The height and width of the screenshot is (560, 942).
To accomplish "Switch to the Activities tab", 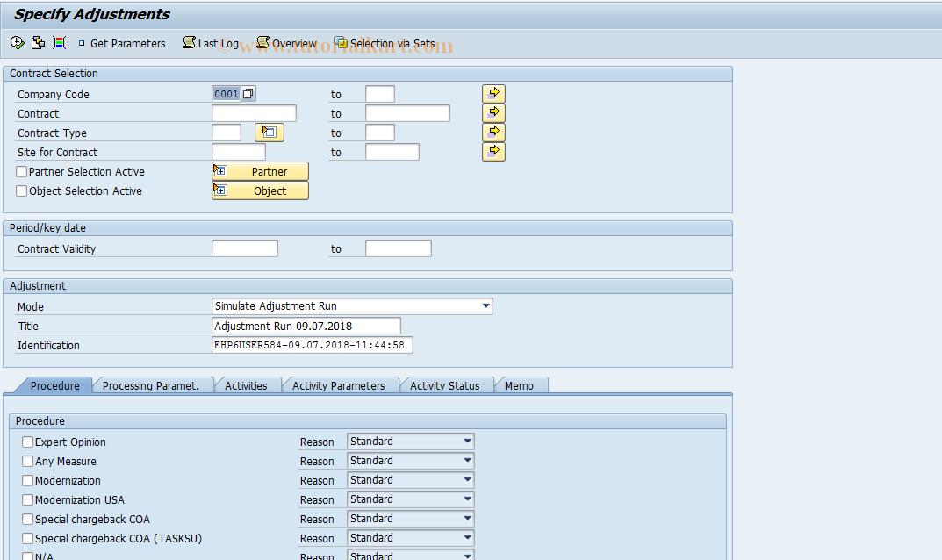I will 246,385.
